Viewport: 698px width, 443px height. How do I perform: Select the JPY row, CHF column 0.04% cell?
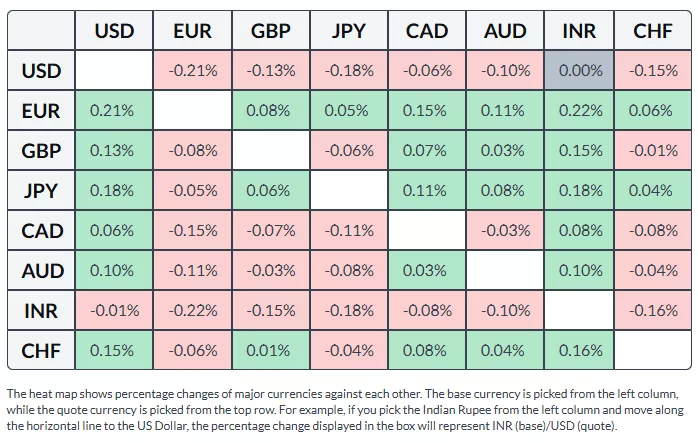click(x=653, y=191)
